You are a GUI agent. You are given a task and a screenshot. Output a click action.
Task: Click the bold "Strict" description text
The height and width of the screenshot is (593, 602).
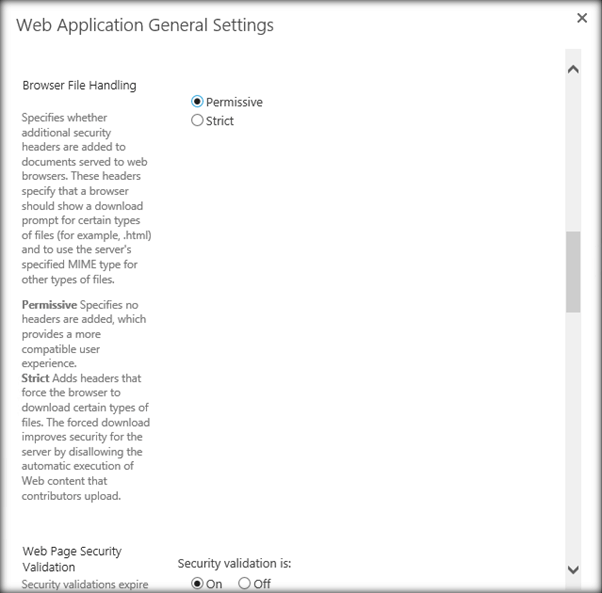[37, 378]
